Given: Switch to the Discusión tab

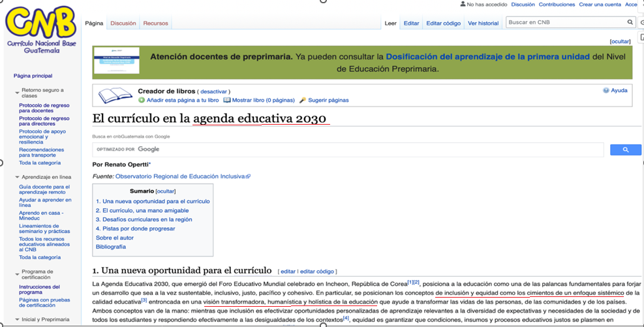Looking at the screenshot, I should (123, 23).
